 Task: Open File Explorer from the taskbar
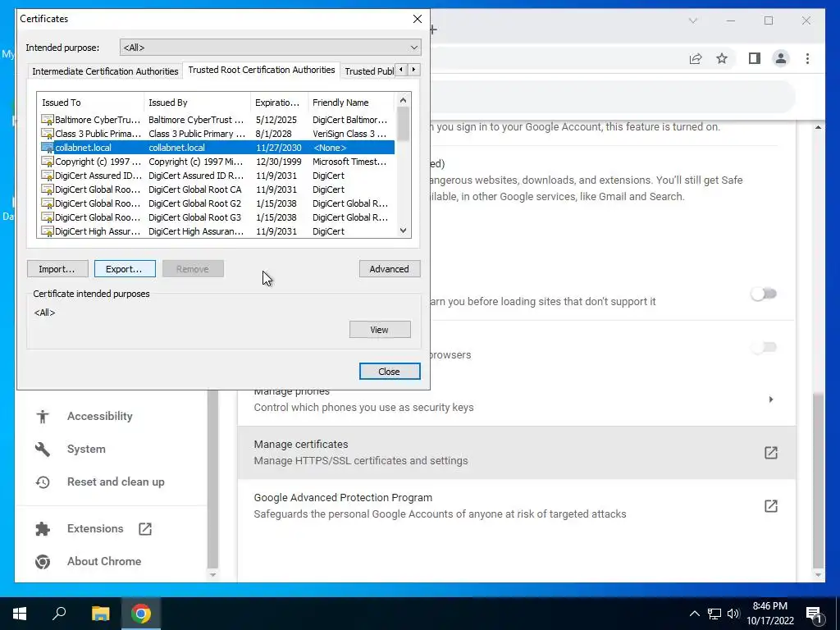(100, 614)
